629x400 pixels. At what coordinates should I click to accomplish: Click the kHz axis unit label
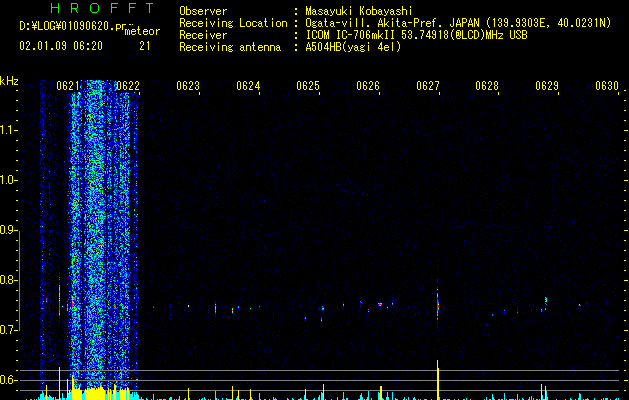[9, 81]
